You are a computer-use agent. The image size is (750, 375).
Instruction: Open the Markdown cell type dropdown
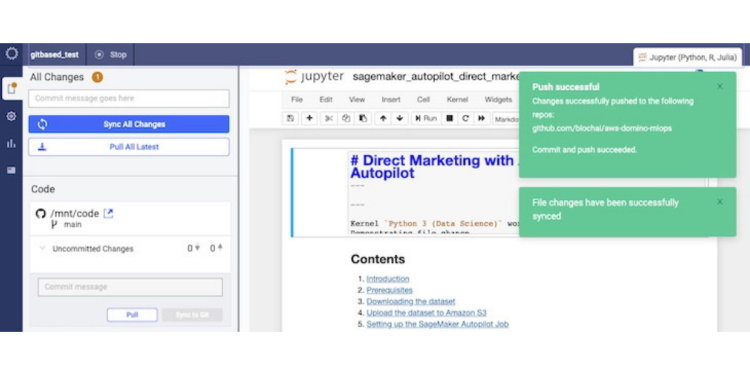point(506,119)
